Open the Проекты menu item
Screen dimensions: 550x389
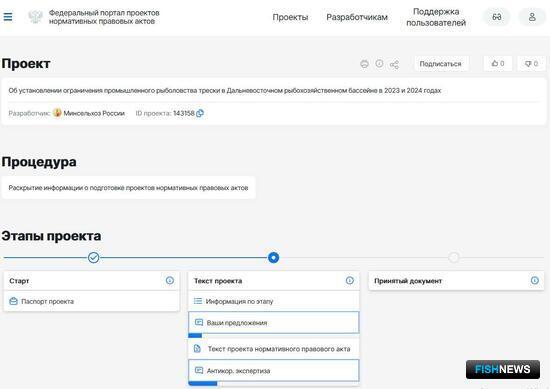290,17
